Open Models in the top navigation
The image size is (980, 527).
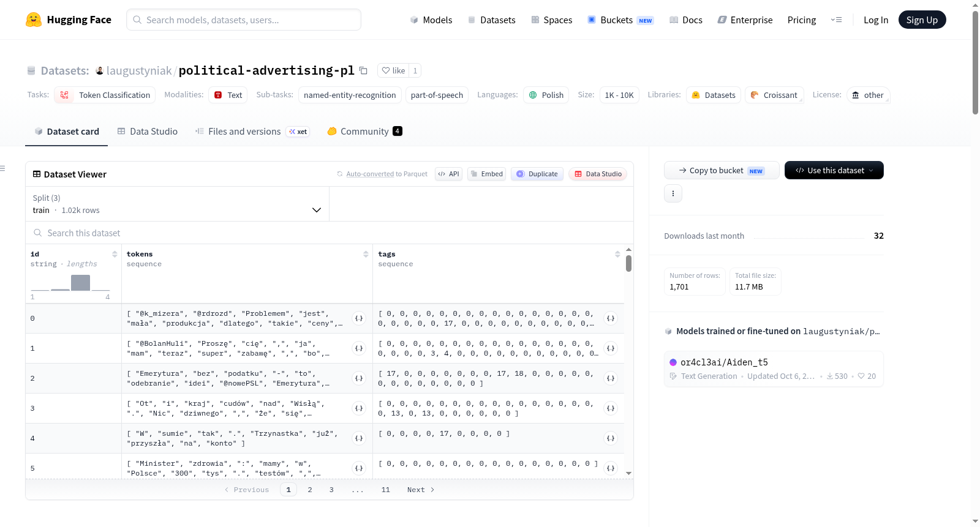431,20
